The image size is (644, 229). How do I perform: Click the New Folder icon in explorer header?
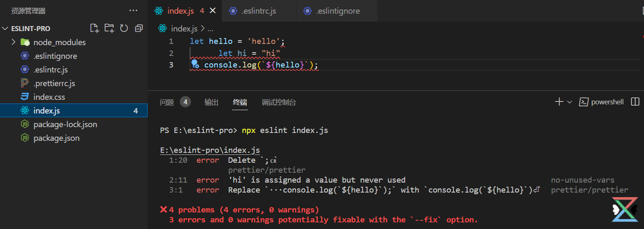click(x=109, y=28)
